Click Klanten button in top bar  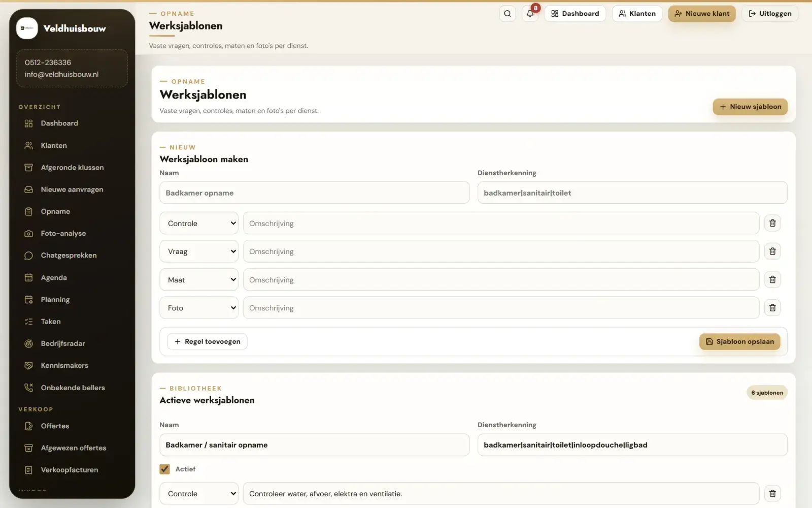pyautogui.click(x=637, y=14)
